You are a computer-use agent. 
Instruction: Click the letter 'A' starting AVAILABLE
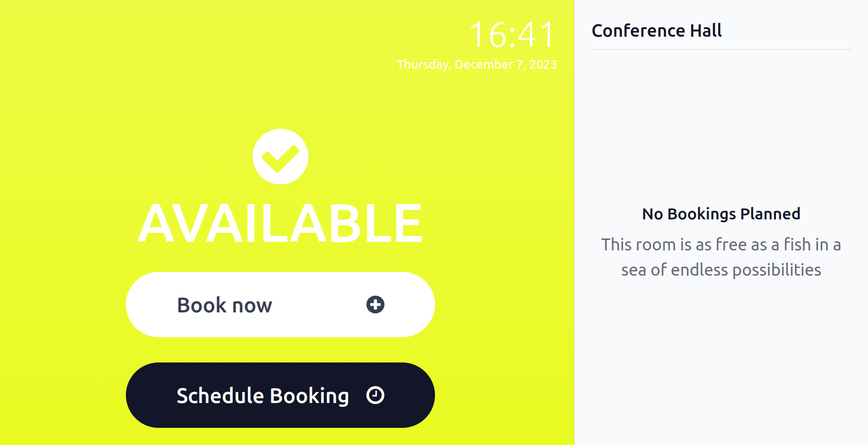click(x=158, y=223)
